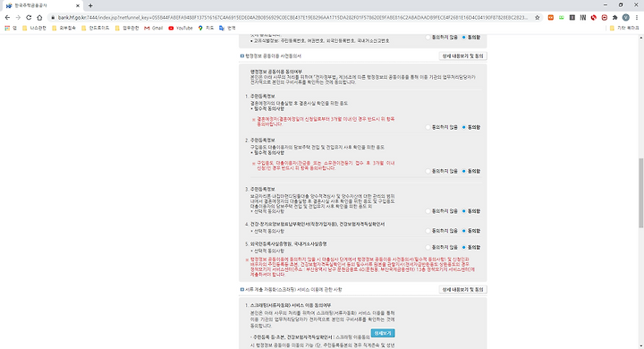Bookmark this page with the star icon

click(x=538, y=18)
